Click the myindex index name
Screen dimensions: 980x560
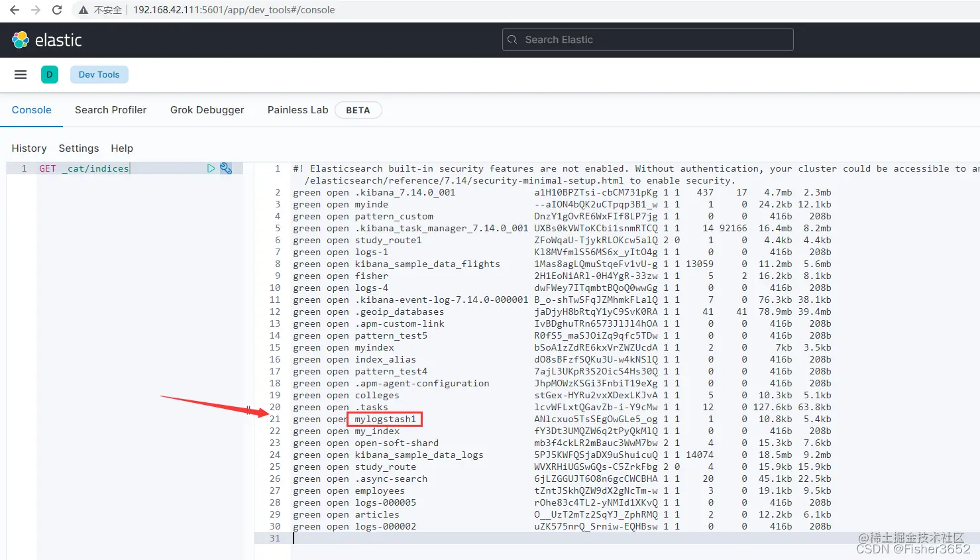374,347
